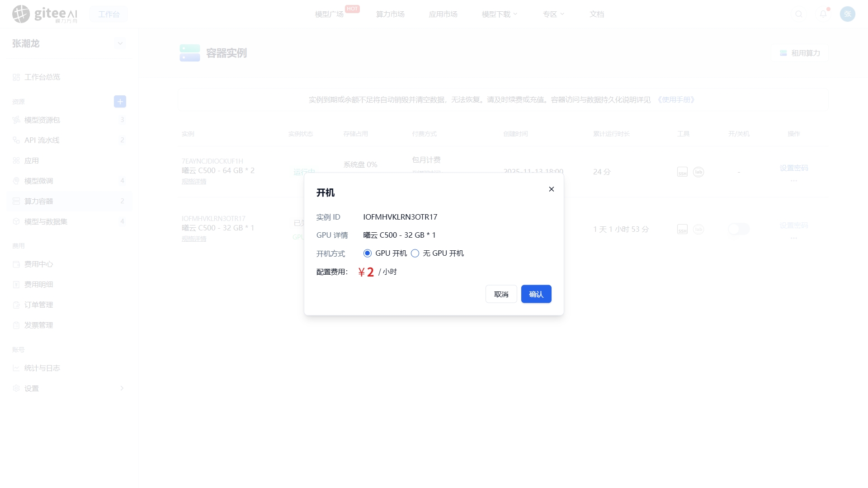Open the notifications bell icon

tap(823, 14)
